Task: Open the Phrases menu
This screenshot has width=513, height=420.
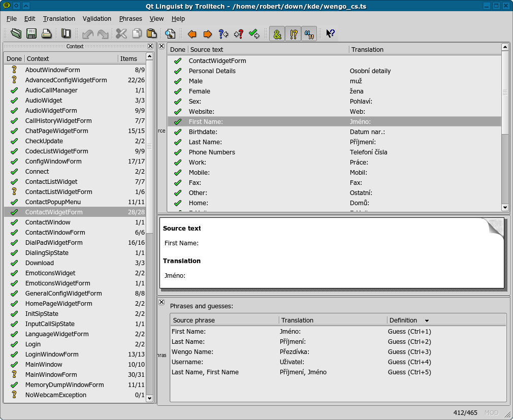Action: 131,19
